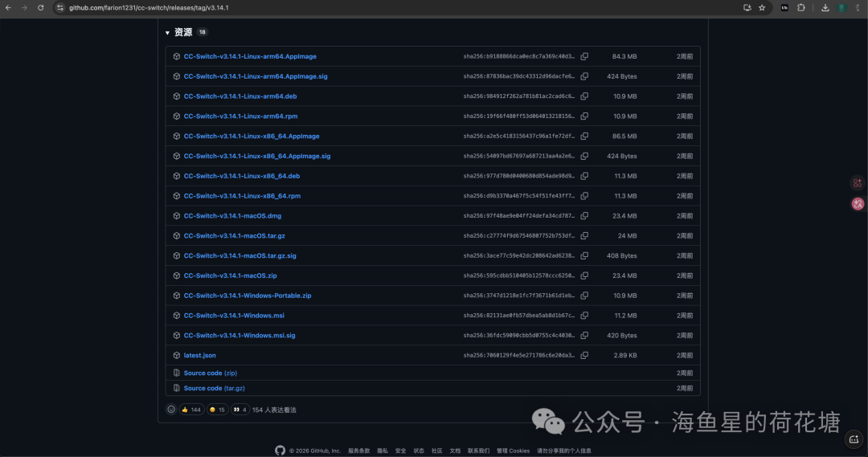Screen dimensions: 868x457
Task: Open 服务条款 footer link
Action: (x=358, y=451)
